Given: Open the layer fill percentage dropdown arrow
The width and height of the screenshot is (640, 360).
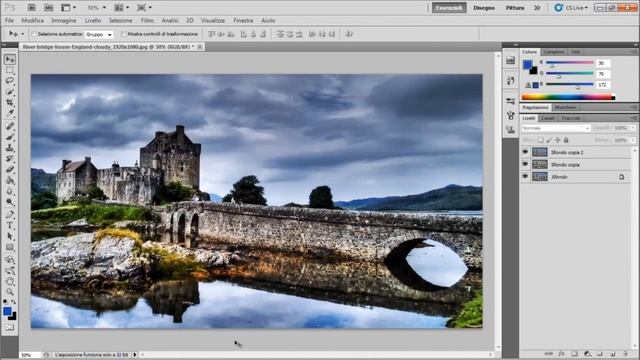Looking at the screenshot, I should tap(633, 140).
